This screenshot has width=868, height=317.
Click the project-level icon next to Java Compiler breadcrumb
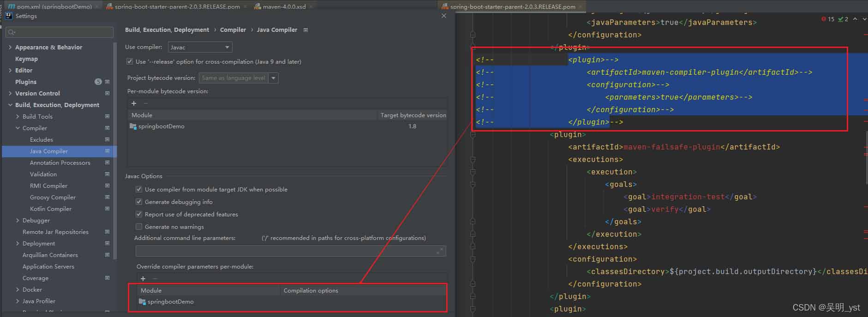point(305,30)
